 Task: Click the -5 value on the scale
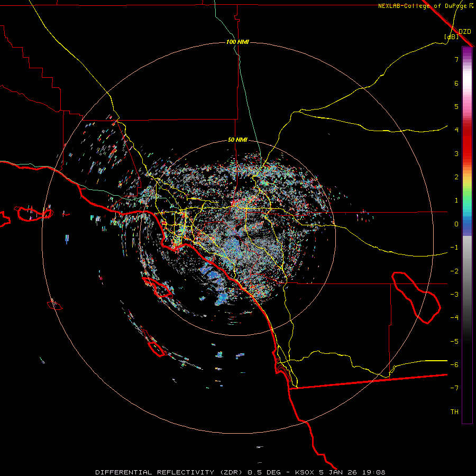pyautogui.click(x=454, y=342)
